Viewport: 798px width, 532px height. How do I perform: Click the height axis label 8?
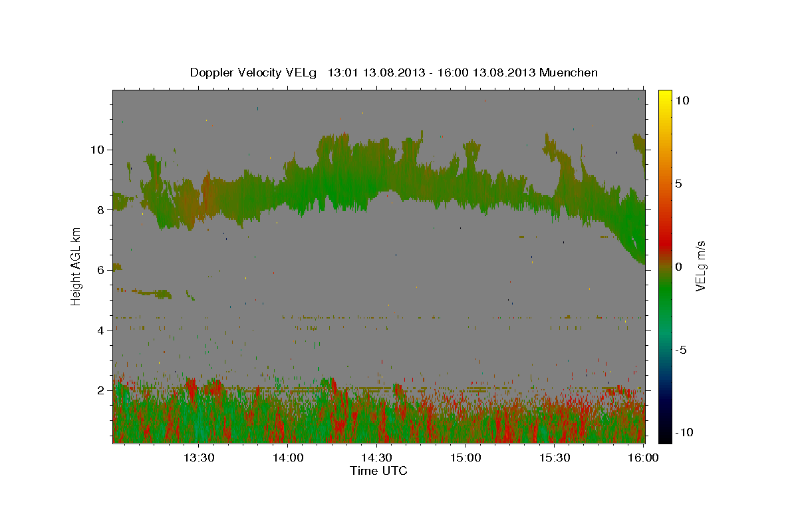[x=100, y=210]
